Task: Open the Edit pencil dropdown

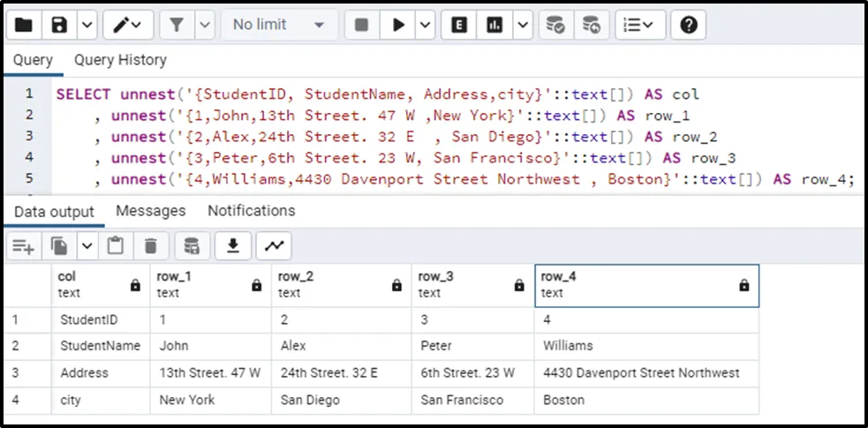Action: (128, 26)
